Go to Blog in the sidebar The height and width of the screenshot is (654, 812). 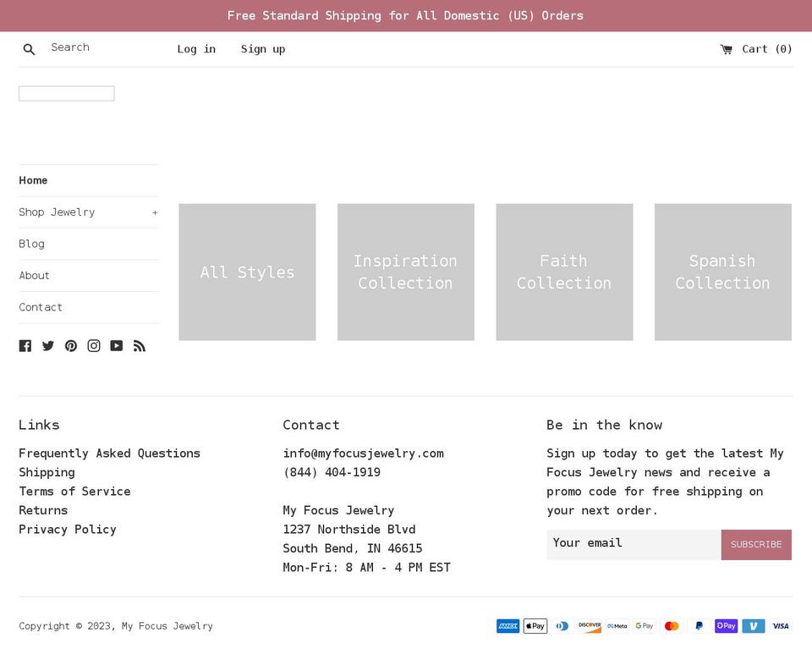31,244
